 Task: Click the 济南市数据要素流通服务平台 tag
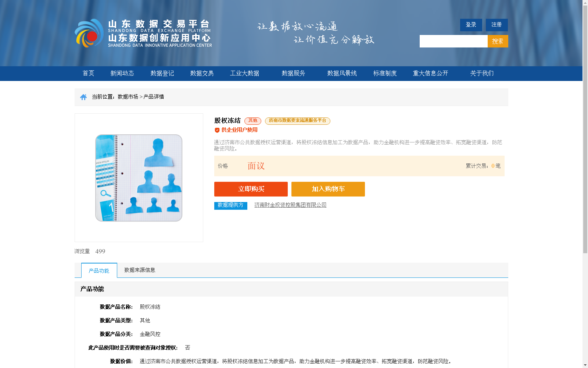pos(298,121)
